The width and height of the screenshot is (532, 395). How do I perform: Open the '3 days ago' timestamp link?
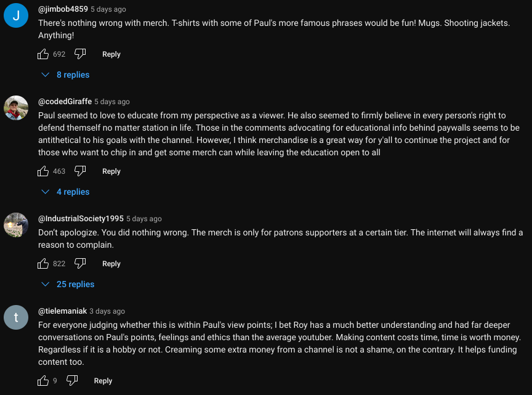(x=107, y=311)
